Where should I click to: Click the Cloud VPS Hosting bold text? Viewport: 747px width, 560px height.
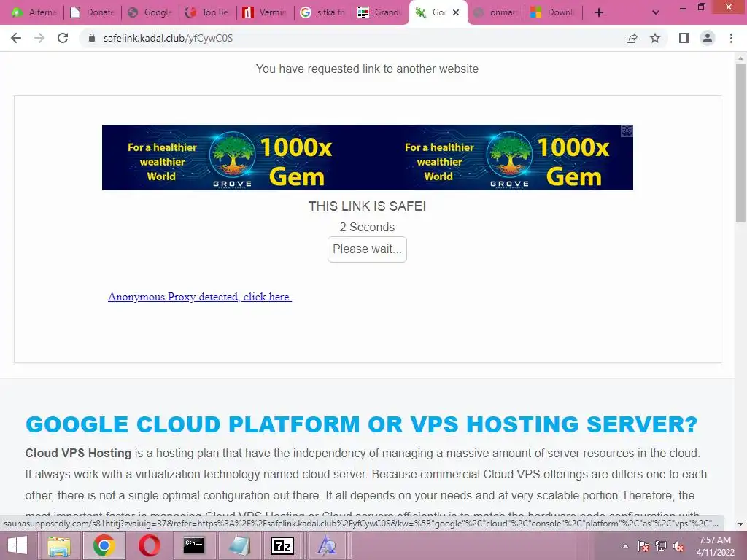point(78,453)
